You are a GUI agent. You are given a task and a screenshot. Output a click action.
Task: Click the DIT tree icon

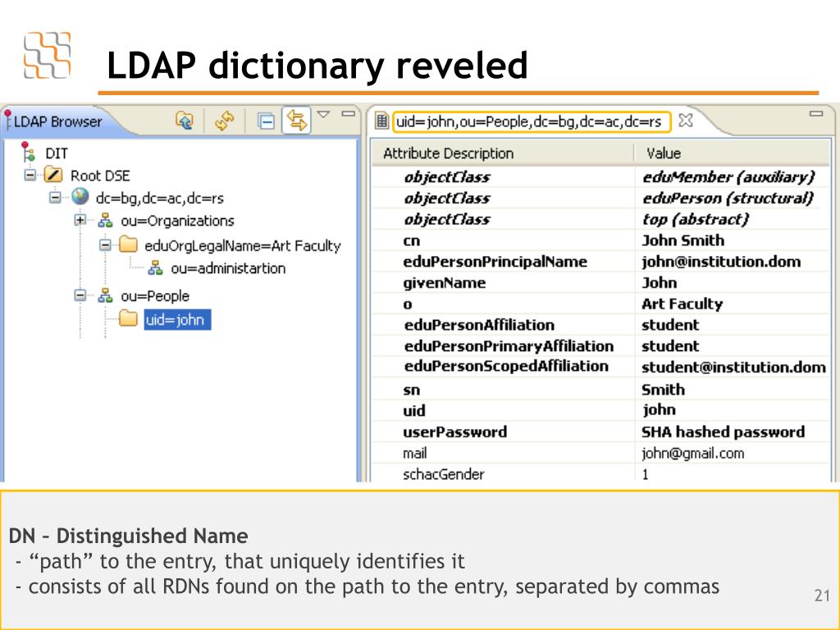(x=28, y=152)
